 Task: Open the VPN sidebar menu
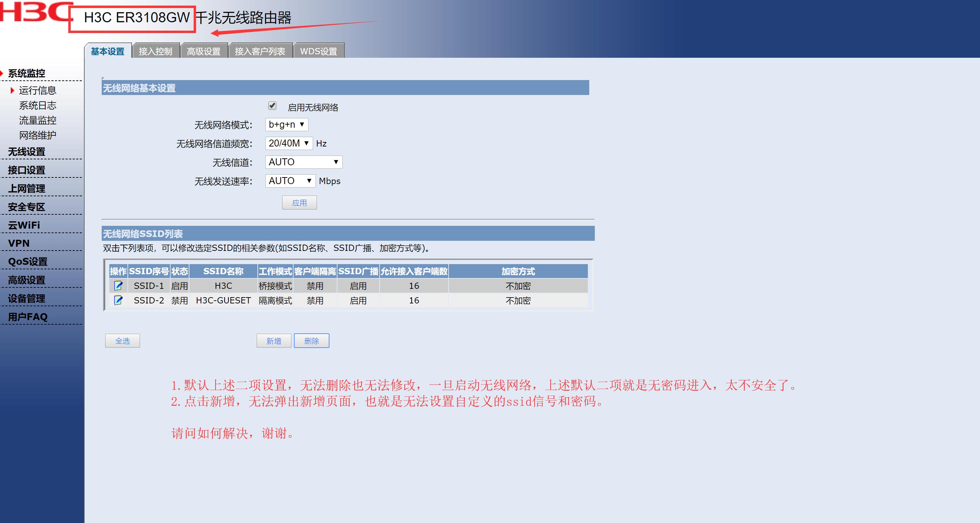point(19,243)
